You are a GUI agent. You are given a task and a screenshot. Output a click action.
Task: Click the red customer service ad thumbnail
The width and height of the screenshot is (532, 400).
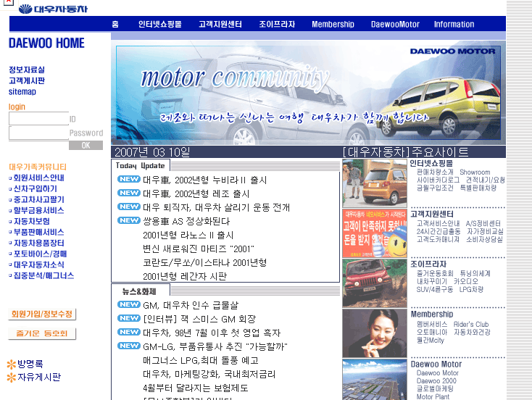[375, 233]
